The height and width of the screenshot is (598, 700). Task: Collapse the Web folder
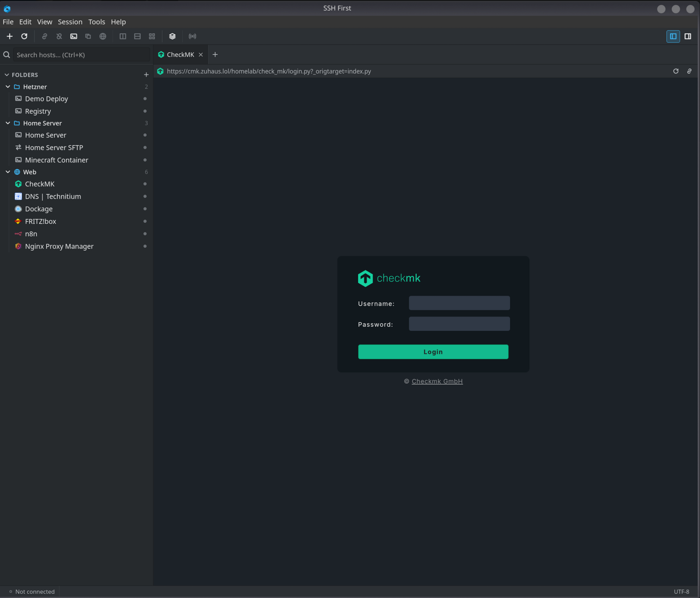[x=8, y=172]
